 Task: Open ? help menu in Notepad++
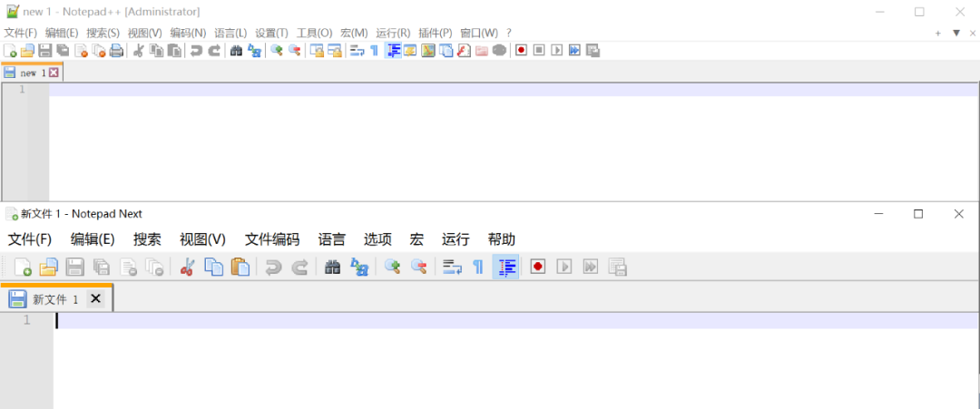point(509,33)
